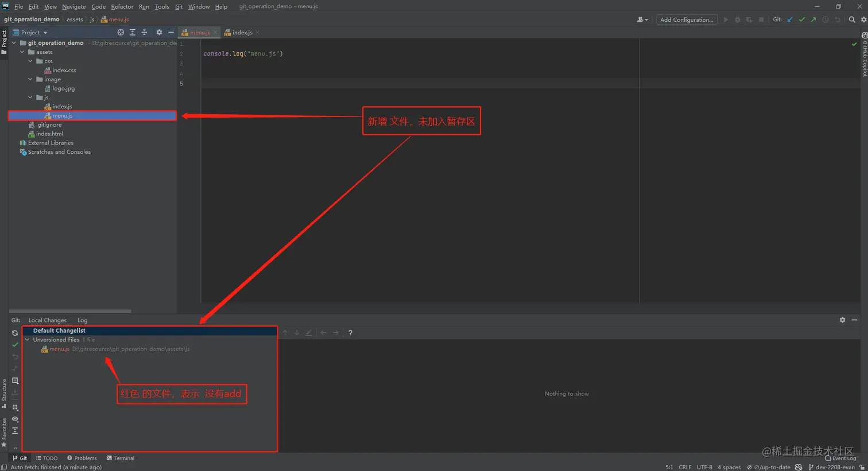Open search everywhere with the magnifier icon
Image resolution: width=868 pixels, height=471 pixels.
[852, 19]
